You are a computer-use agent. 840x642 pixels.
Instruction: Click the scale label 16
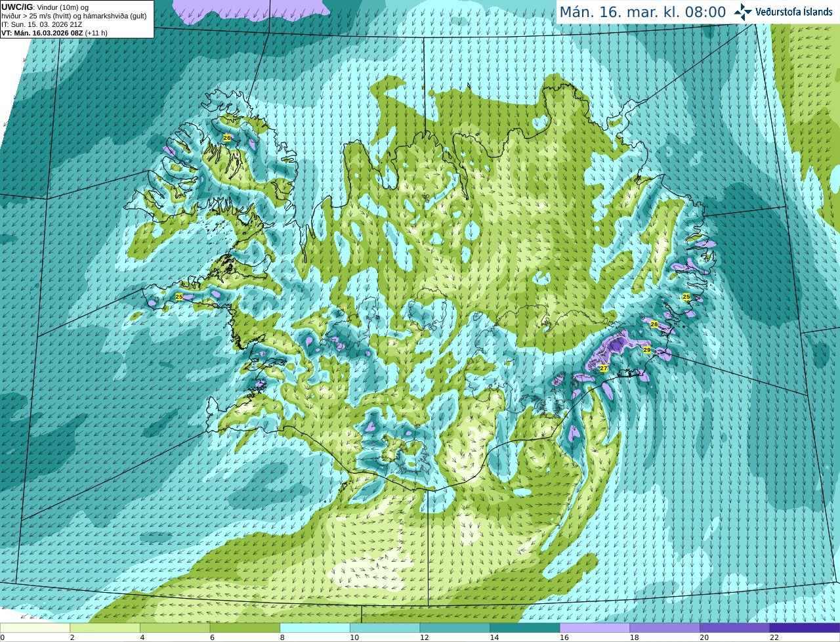(564, 637)
